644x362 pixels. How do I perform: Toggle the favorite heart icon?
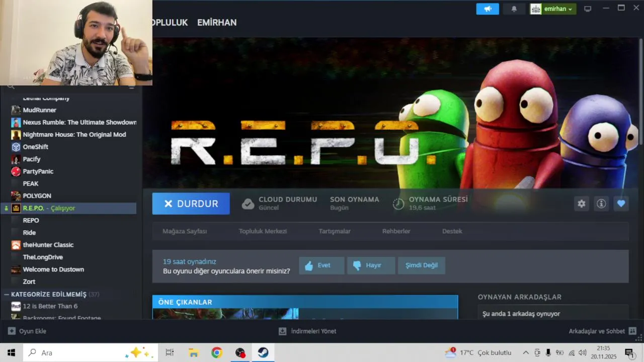point(621,204)
